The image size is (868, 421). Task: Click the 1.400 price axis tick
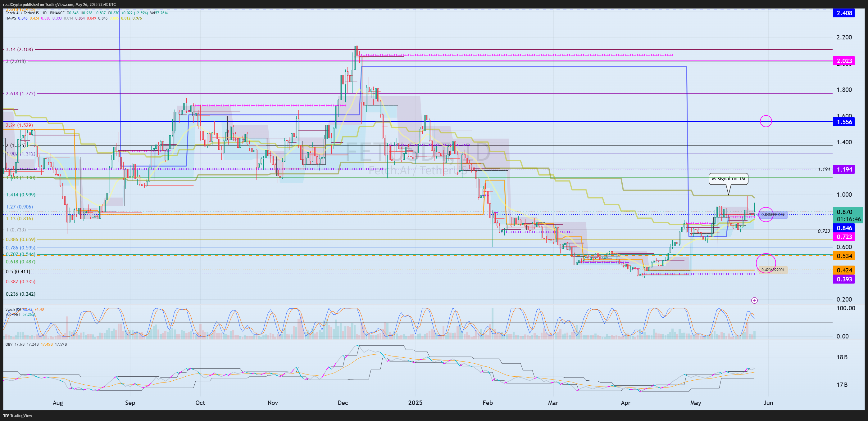pyautogui.click(x=844, y=142)
